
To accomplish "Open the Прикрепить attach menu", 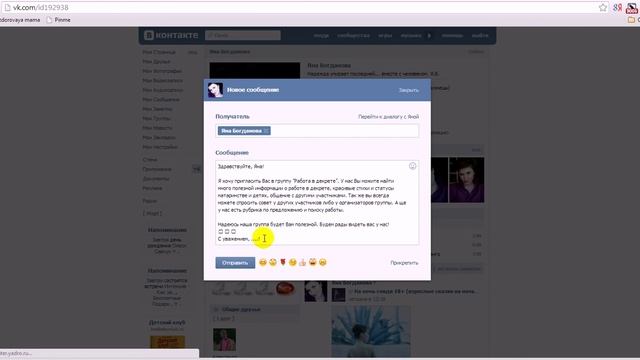I will (404, 263).
